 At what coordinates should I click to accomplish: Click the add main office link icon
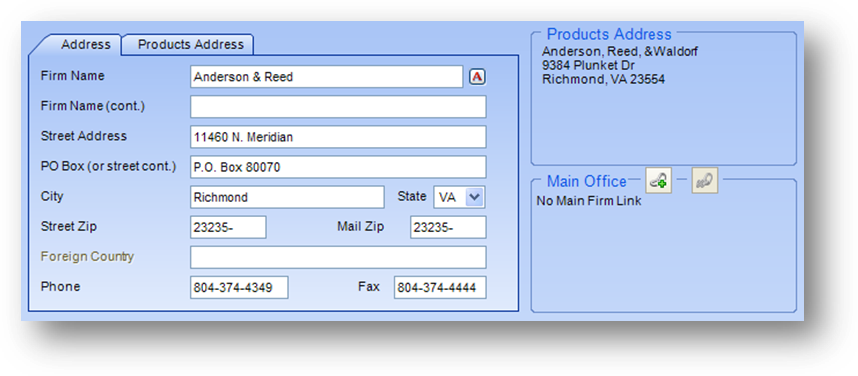(658, 181)
